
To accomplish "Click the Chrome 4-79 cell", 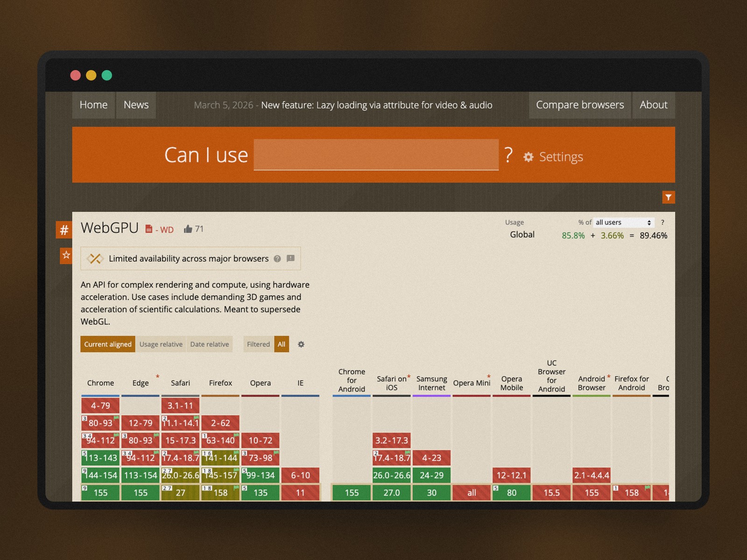I will tap(100, 406).
